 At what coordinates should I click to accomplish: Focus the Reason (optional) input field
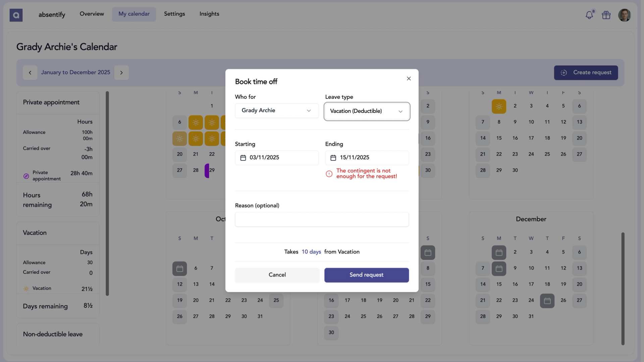[322, 220]
